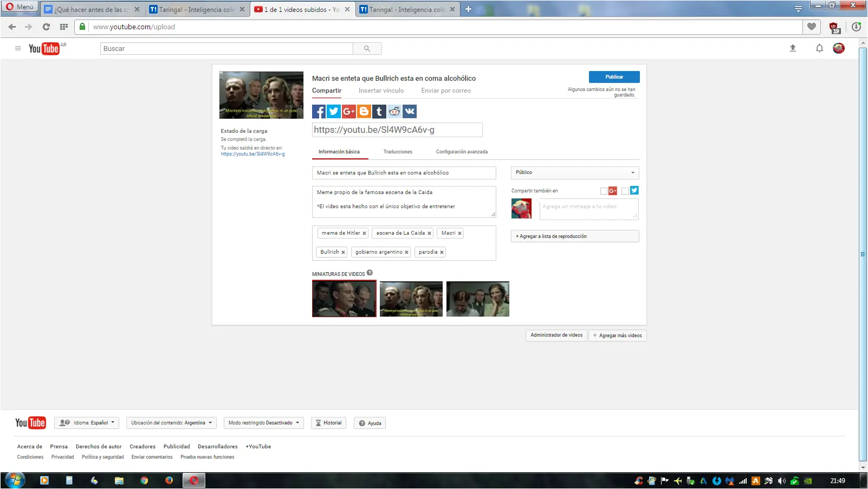Open new Opera tab with plus

tap(469, 9)
